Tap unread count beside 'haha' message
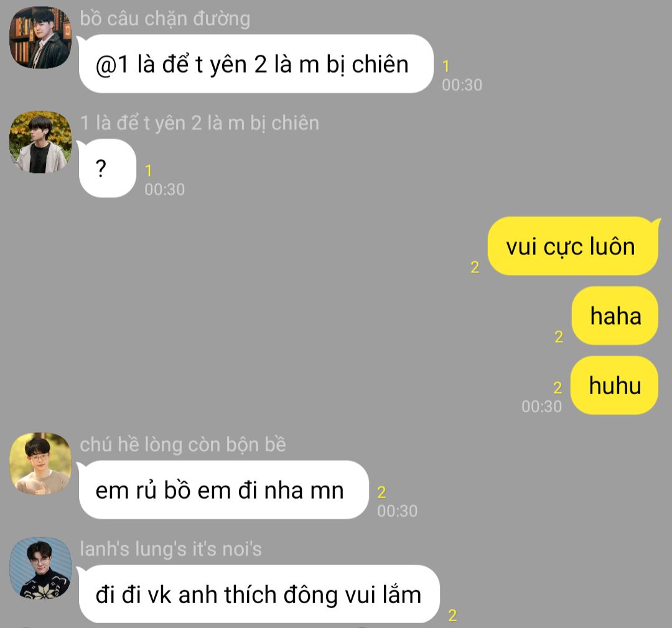 (558, 337)
